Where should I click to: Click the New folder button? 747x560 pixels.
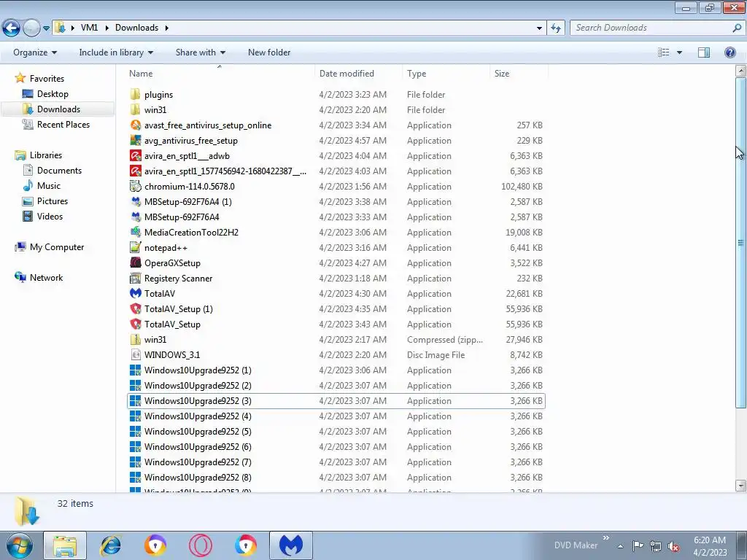point(269,52)
